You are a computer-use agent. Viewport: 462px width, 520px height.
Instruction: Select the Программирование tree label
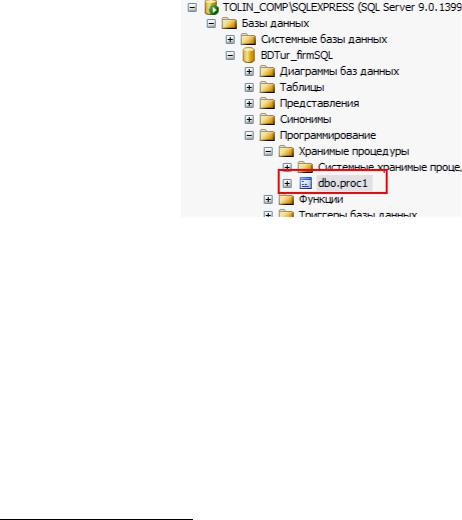pos(328,135)
